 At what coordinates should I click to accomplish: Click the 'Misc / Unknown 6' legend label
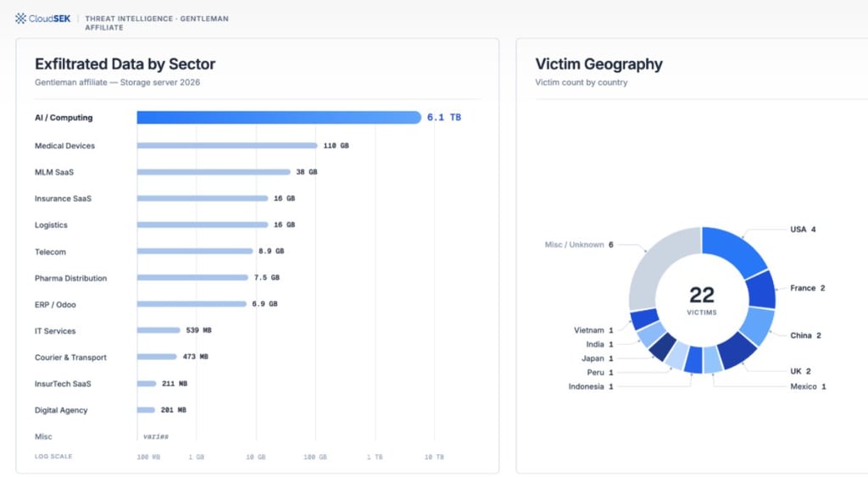(x=579, y=245)
